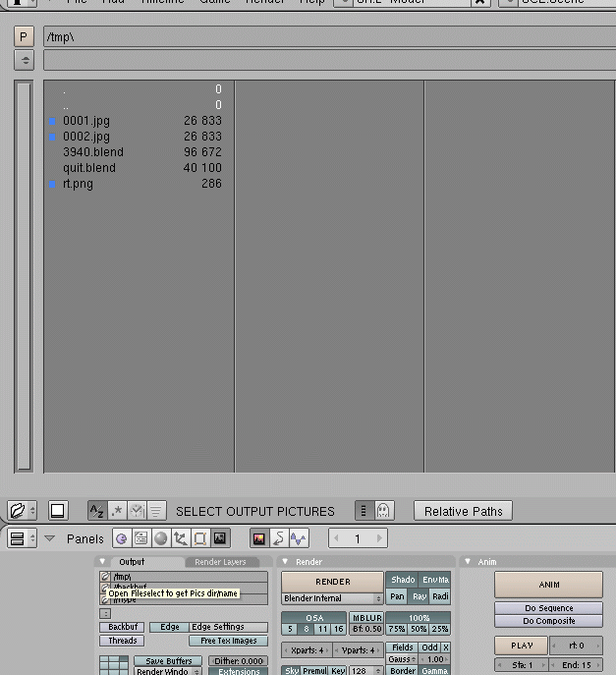The image size is (616, 675).
Task: Select the Shading context sphere icon
Action: [160, 538]
